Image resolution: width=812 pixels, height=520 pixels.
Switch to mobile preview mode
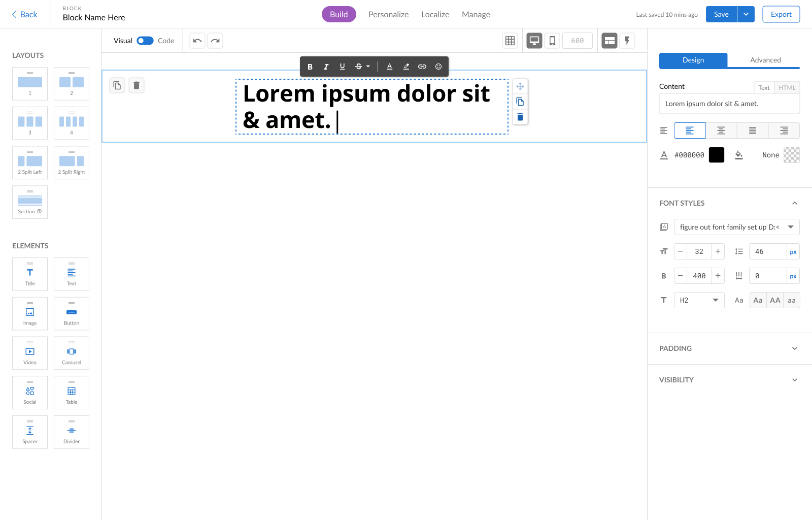click(552, 40)
